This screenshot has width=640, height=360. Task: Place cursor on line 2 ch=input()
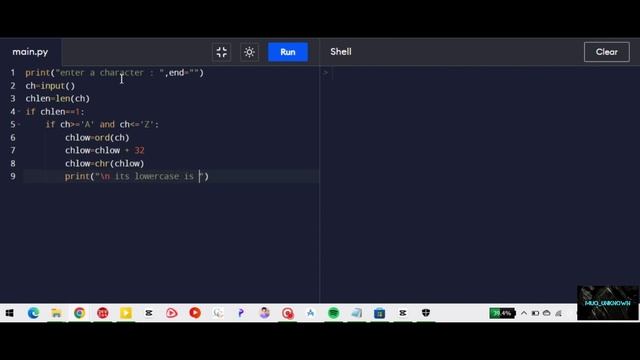[x=50, y=86]
